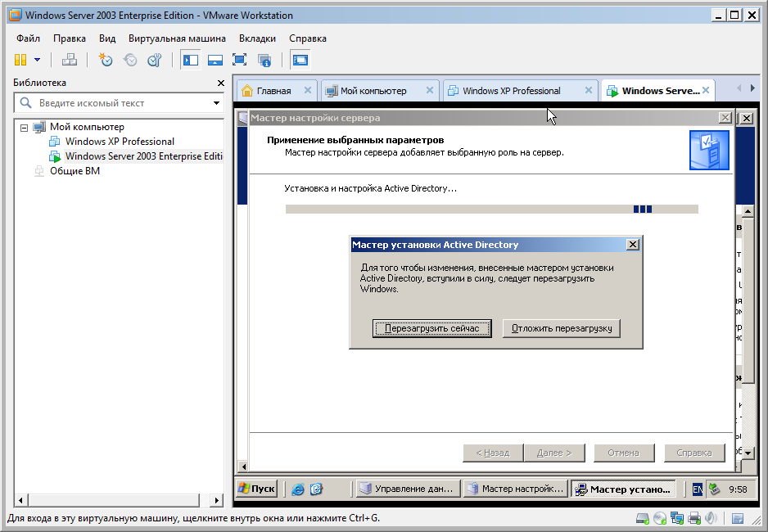Toggle the thumbnail bar icon
Image resolution: width=768 pixels, height=532 pixels.
point(215,60)
